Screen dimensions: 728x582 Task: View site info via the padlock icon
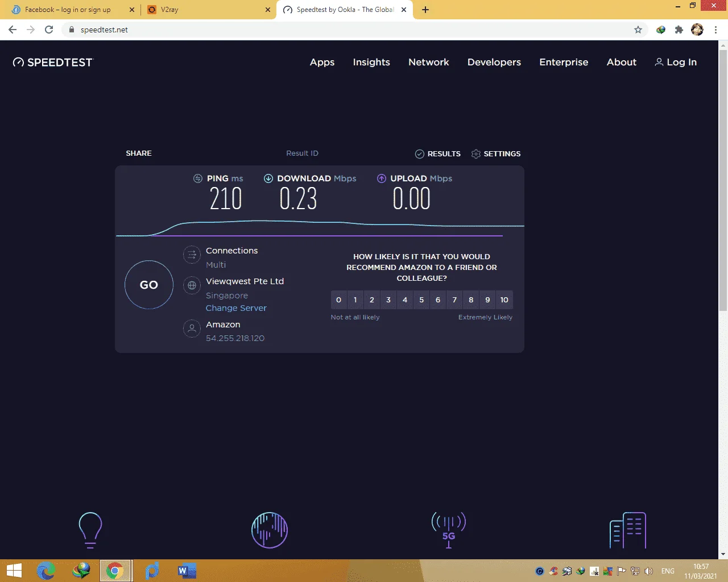coord(72,30)
